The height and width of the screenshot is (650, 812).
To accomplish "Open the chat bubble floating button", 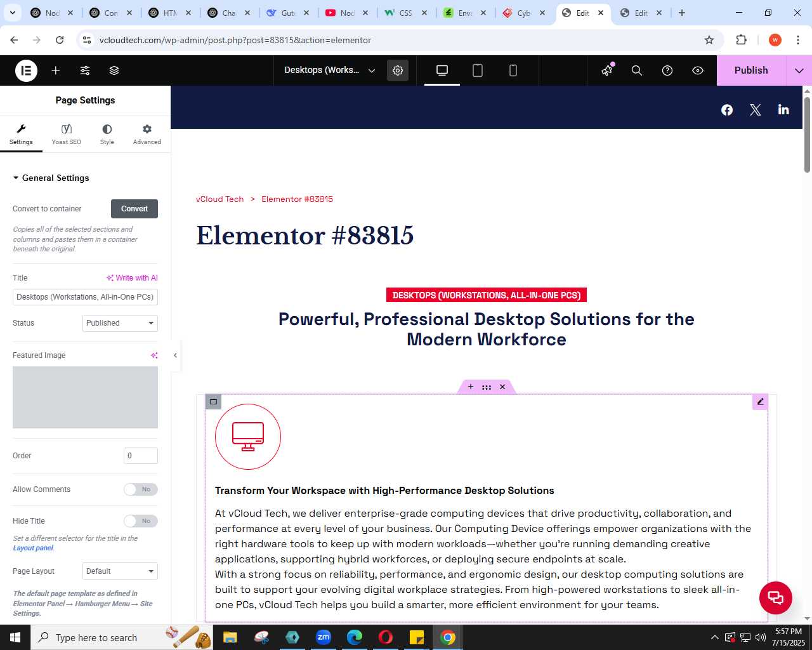I will tap(776, 598).
